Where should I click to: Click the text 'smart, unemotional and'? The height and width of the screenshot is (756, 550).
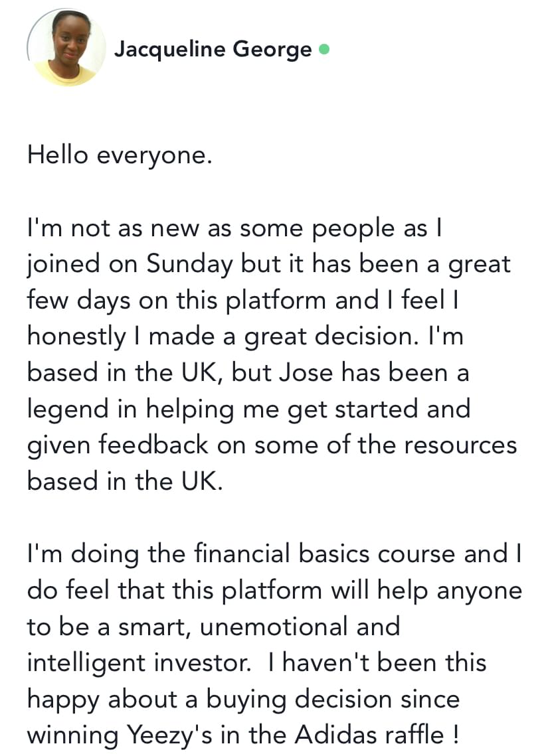click(259, 627)
